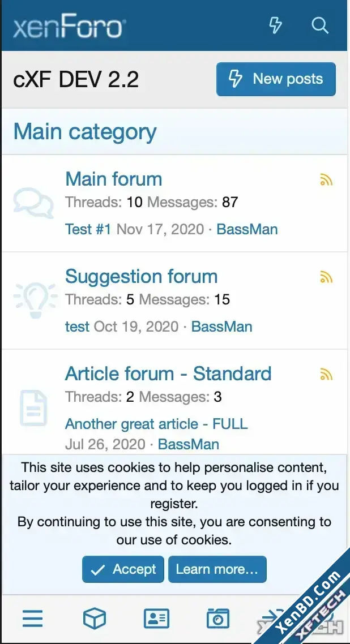
Task: Click the cube icon in bottom bar
Action: pos(95,618)
